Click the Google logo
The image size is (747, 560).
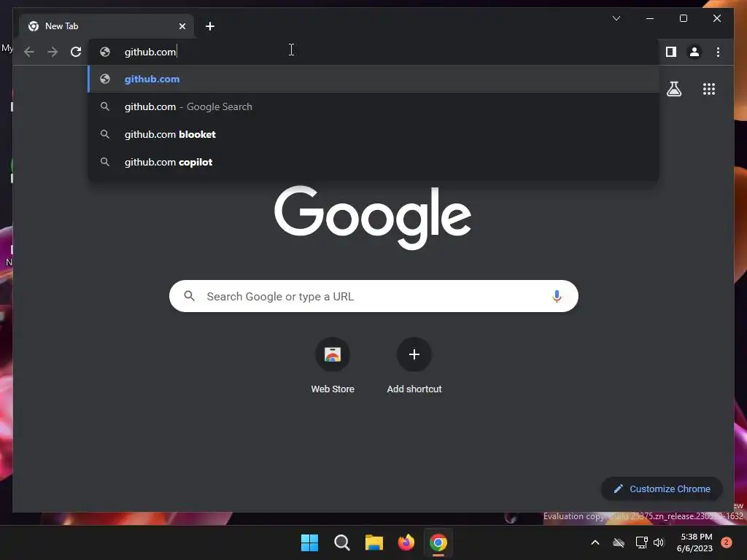[x=373, y=217]
